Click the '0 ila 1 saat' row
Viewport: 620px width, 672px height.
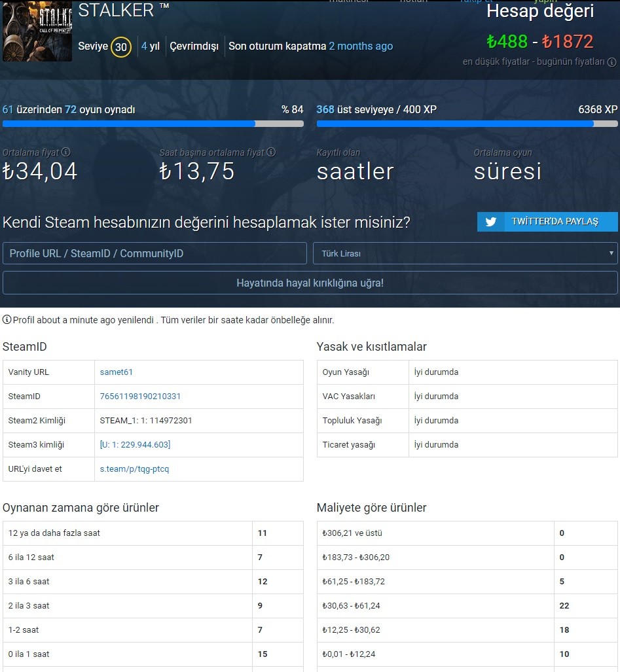153,654
